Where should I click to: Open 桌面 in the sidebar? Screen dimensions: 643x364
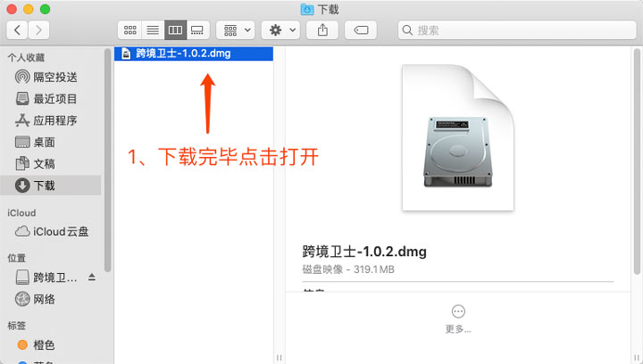[x=51, y=142]
